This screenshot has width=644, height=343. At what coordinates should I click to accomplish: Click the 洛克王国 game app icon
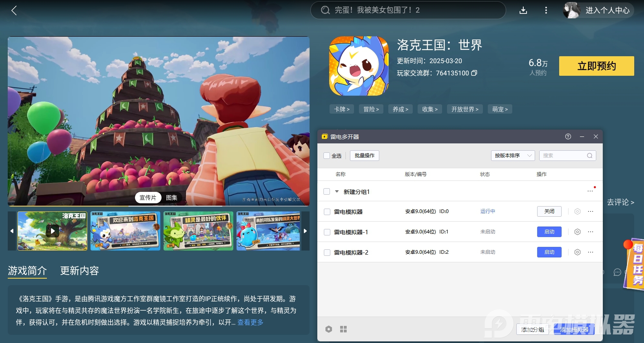pyautogui.click(x=359, y=66)
